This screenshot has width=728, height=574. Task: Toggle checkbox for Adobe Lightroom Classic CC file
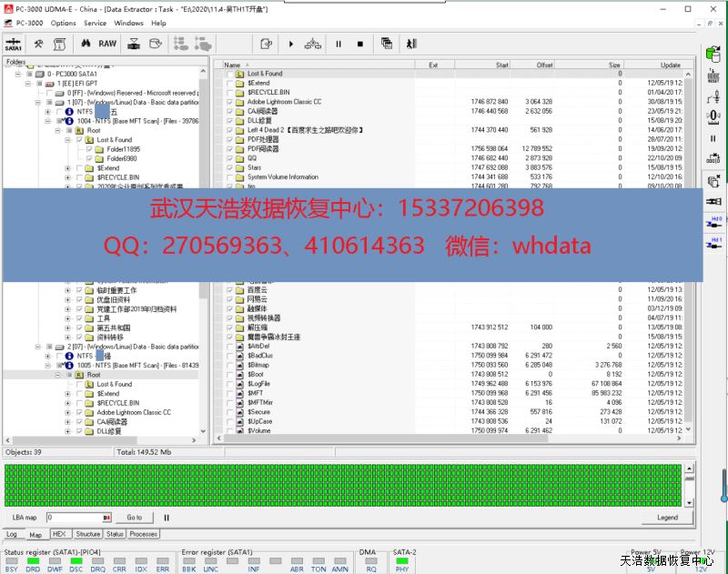(x=229, y=102)
